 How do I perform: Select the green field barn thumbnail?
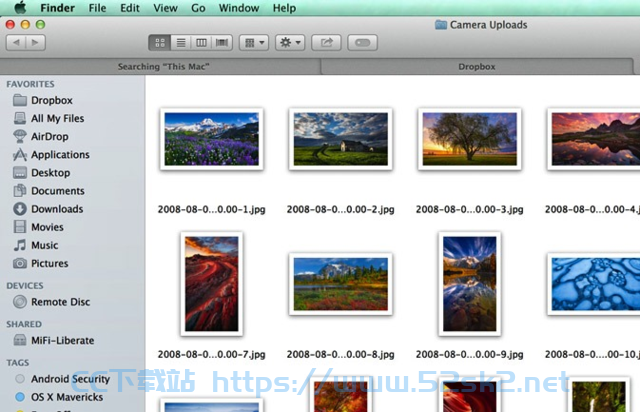(x=340, y=139)
